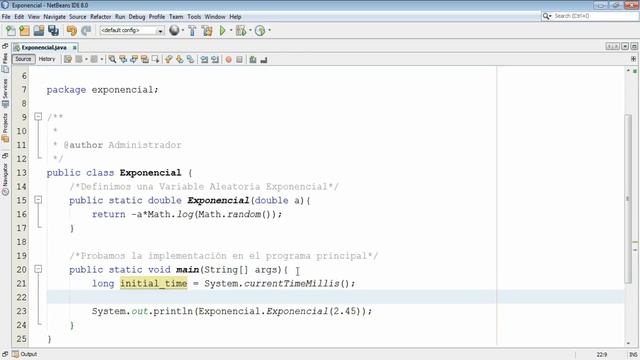
Task: Click Find Next Occurrence icon
Action: pos(133,60)
